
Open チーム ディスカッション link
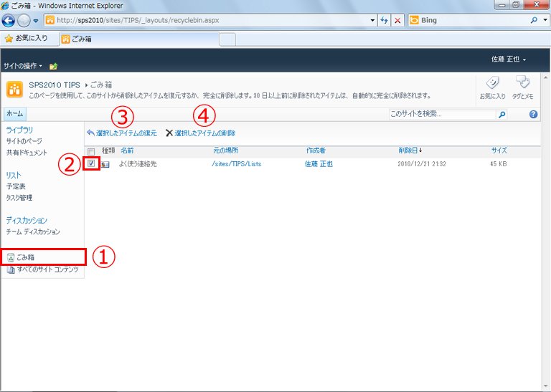point(33,231)
